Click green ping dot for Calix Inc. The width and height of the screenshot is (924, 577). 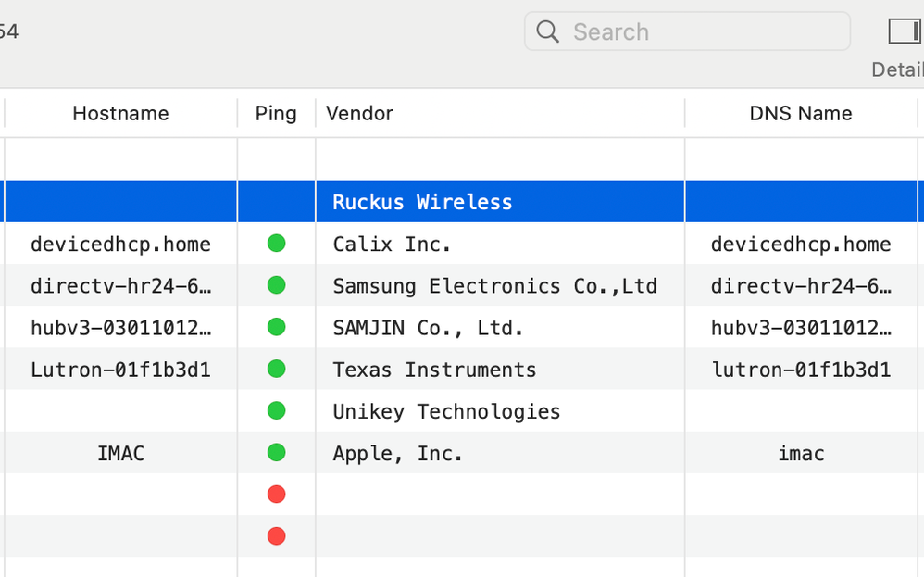tap(276, 244)
